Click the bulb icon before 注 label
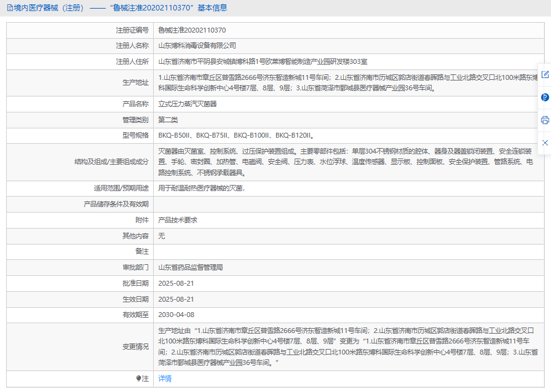Image resolution: width=551 pixels, height=392 pixels. [x=138, y=378]
